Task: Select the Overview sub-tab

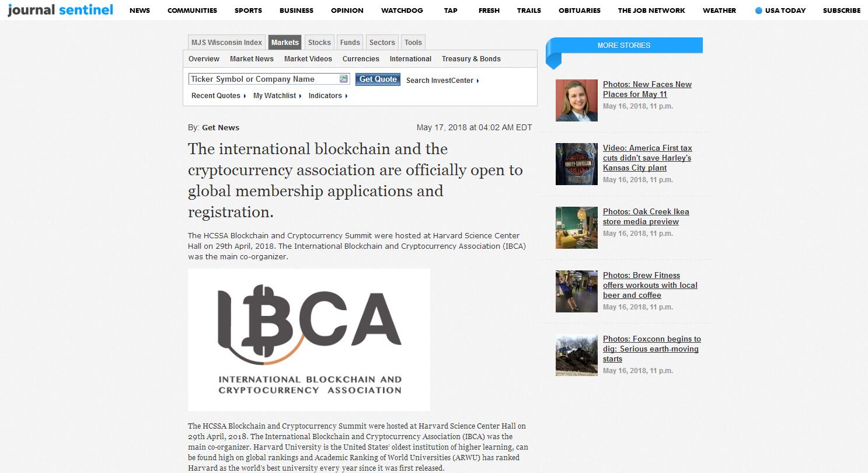Action: point(204,59)
